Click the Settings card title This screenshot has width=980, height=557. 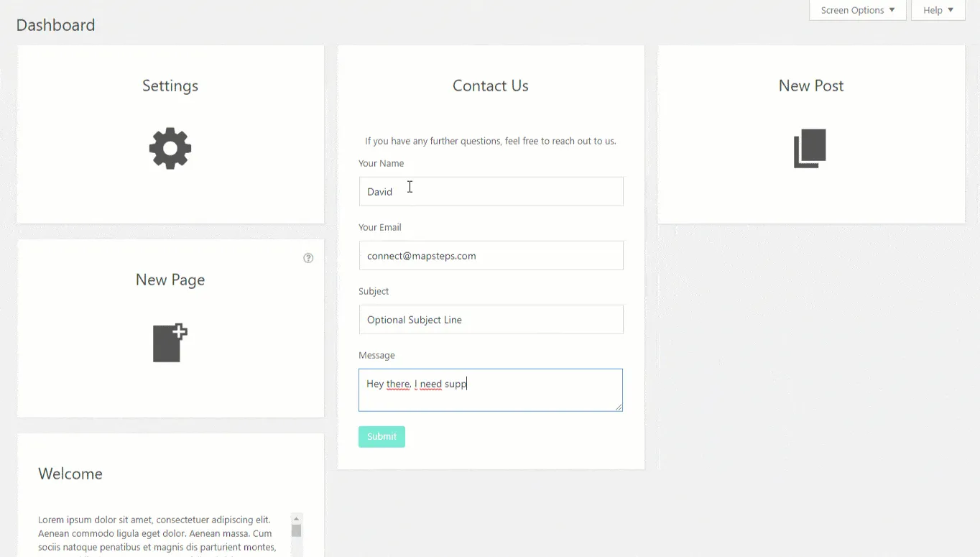click(x=170, y=86)
